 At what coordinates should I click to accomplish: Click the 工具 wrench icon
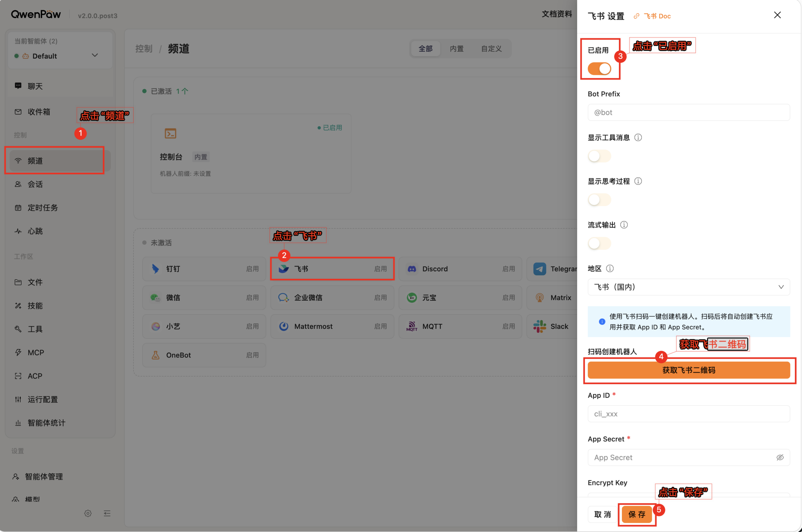tap(18, 329)
